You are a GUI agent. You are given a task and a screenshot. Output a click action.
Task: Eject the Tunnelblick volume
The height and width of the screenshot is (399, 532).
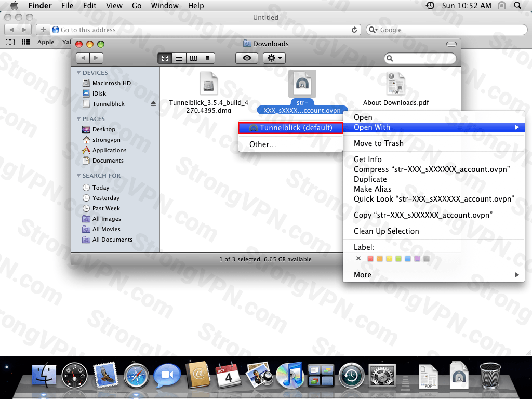coord(153,104)
